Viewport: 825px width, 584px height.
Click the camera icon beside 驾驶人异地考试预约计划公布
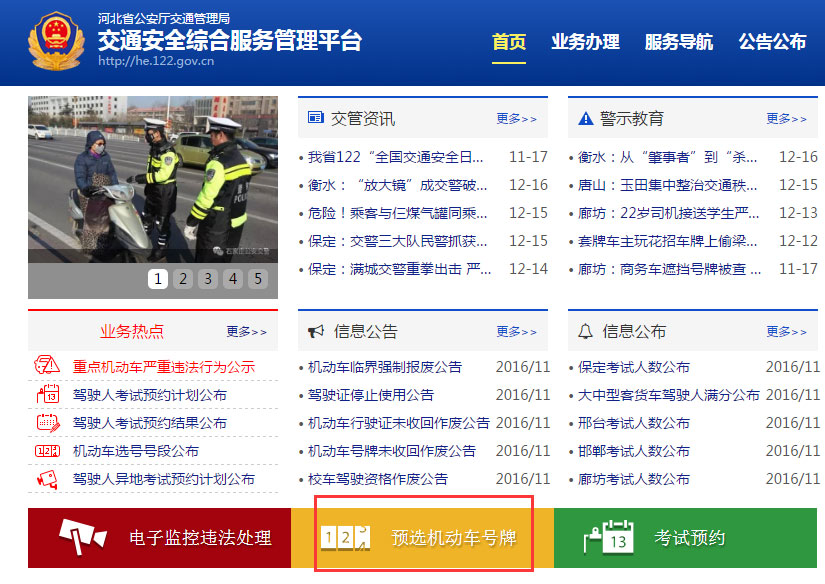[45, 478]
